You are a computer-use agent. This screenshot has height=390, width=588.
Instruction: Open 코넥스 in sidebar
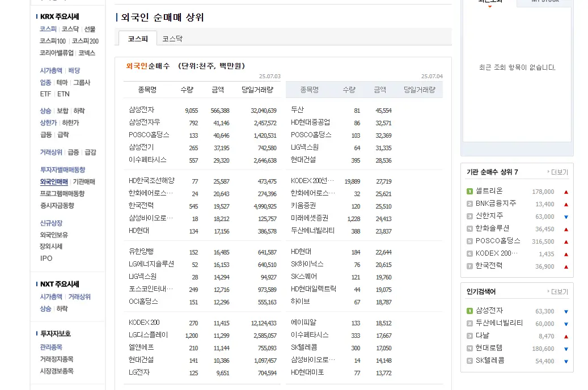click(x=87, y=53)
